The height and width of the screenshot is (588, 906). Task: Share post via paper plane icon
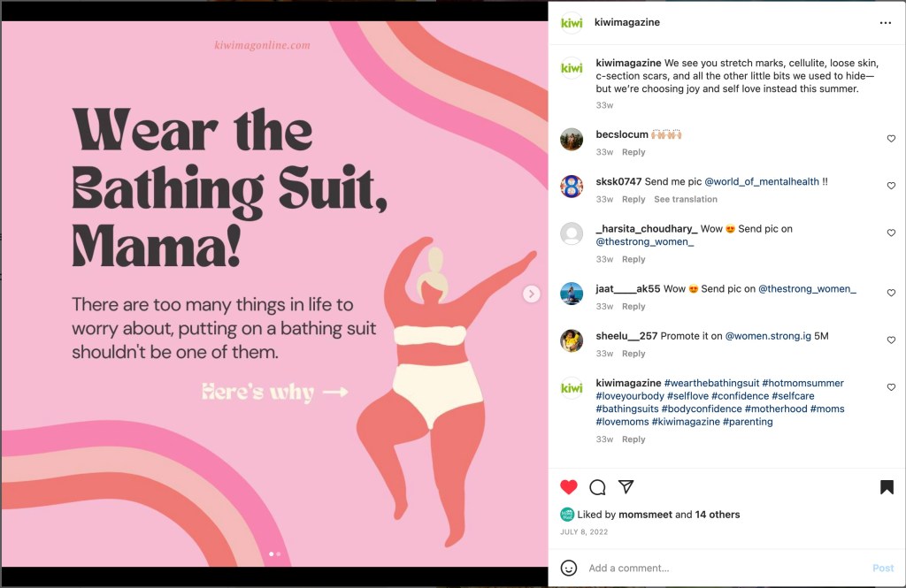(x=626, y=487)
